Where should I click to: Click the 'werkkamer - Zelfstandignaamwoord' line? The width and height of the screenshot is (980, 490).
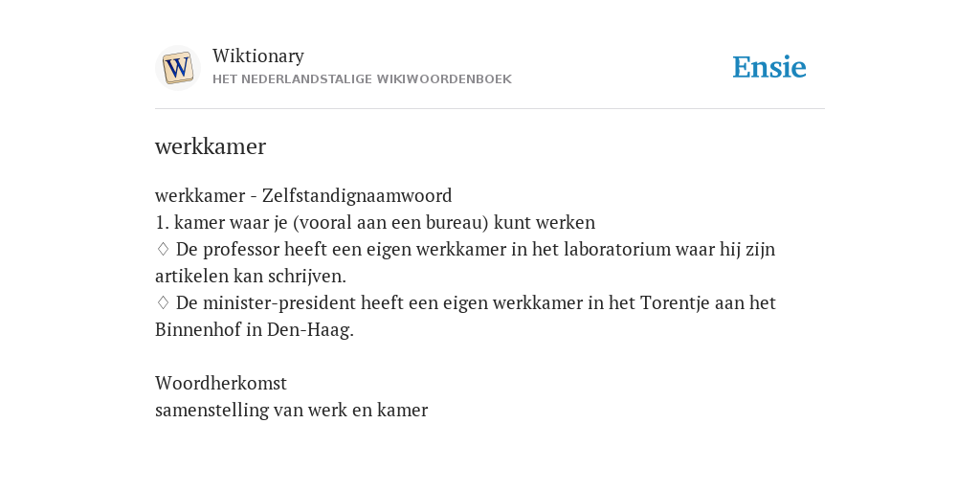click(x=303, y=195)
